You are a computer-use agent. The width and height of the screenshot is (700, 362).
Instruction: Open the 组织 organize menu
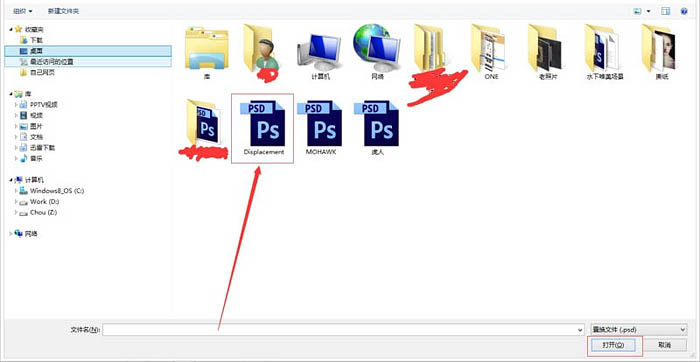click(x=23, y=11)
